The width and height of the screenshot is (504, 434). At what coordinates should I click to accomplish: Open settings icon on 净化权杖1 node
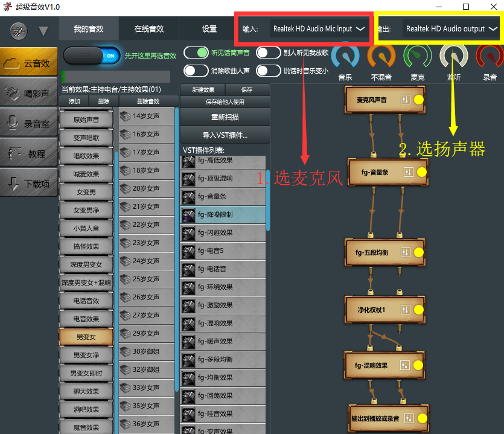(406, 310)
